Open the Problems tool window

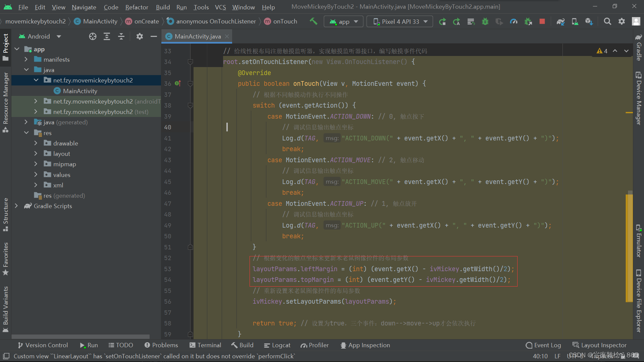pos(161,345)
